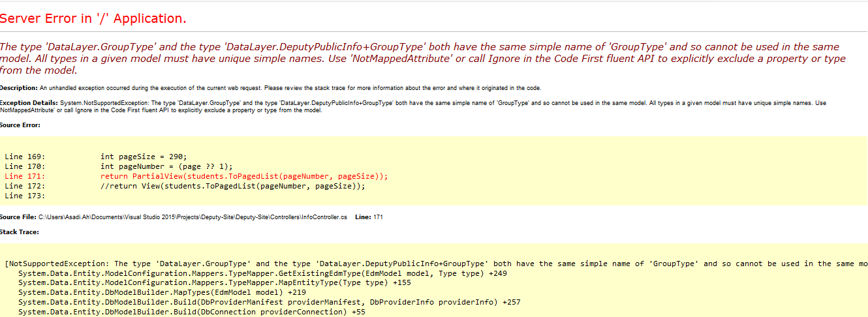The width and height of the screenshot is (868, 317).
Task: Click source line 169 setting pageSize to 290
Action: [144, 156]
